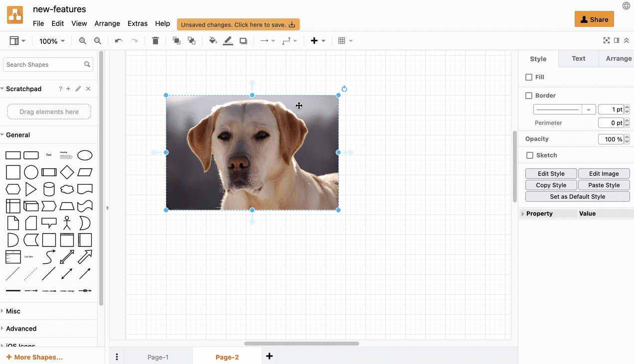The width and height of the screenshot is (634, 364).
Task: Open the Extras menu
Action: point(138,23)
